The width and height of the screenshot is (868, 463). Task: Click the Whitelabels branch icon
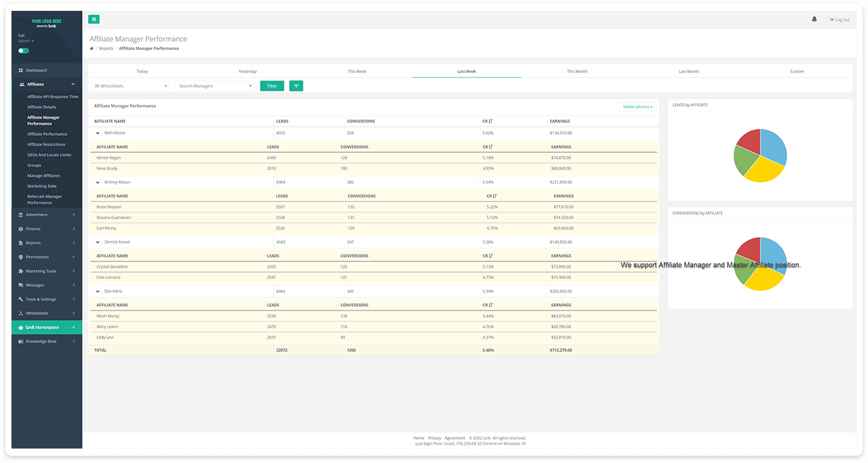coord(21,313)
